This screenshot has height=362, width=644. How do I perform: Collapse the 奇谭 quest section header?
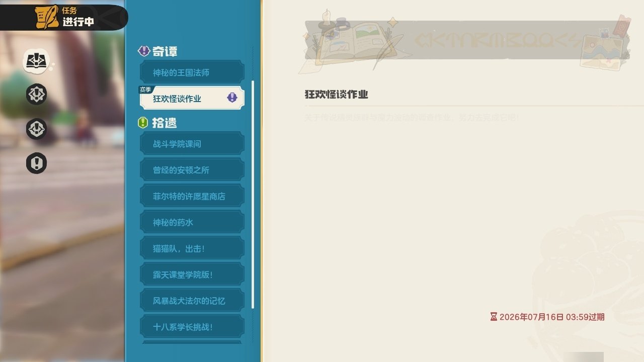point(157,51)
